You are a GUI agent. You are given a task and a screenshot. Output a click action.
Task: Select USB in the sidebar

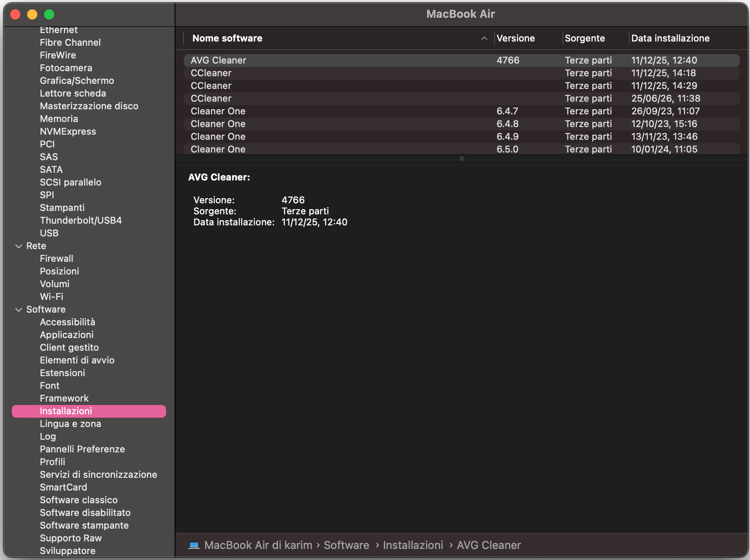click(x=49, y=233)
